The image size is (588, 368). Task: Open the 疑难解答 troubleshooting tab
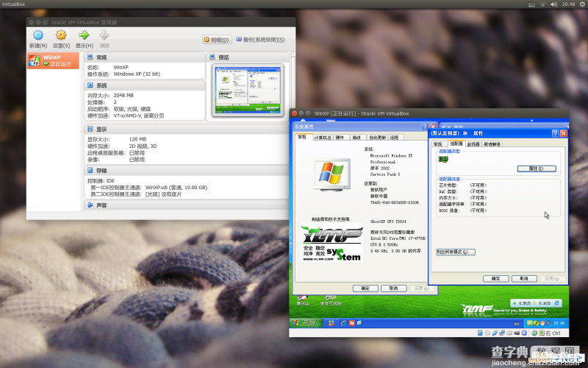pyautogui.click(x=492, y=144)
